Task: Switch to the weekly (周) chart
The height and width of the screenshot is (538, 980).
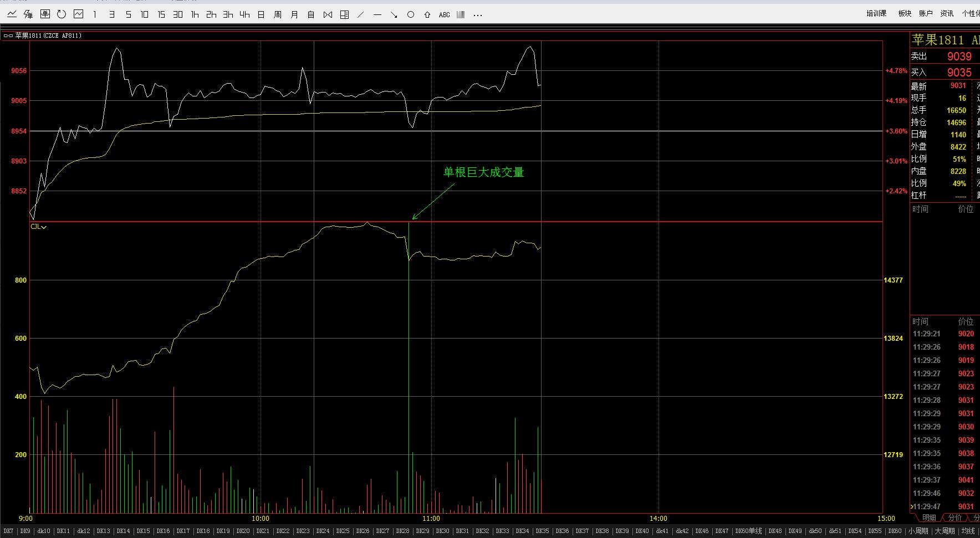Action: (278, 15)
